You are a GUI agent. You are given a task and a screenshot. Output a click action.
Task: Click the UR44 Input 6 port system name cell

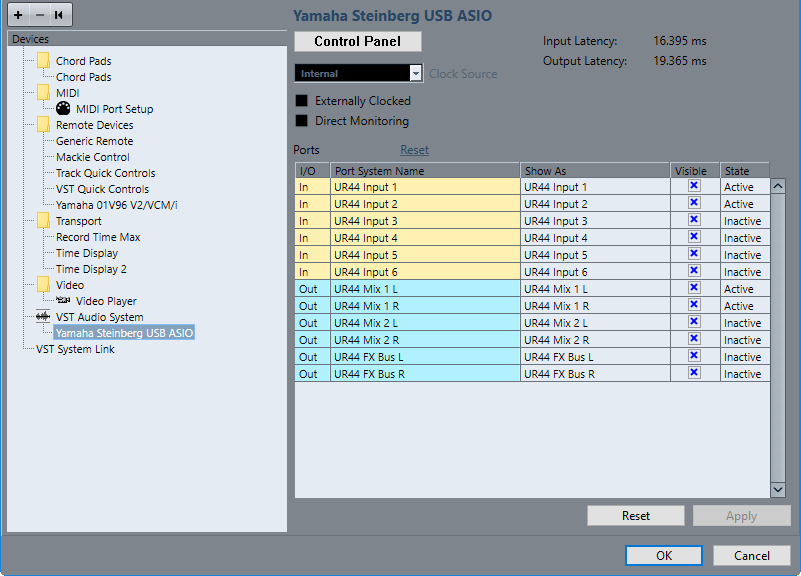[x=425, y=272]
